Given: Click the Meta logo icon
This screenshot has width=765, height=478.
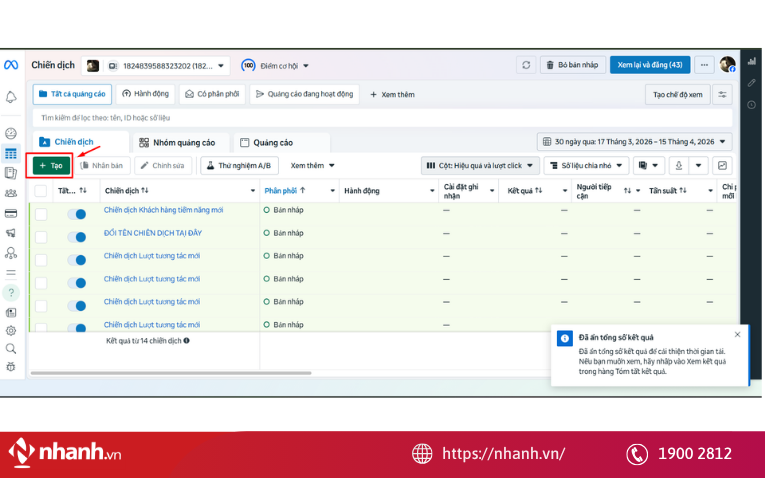Looking at the screenshot, I should tap(11, 65).
